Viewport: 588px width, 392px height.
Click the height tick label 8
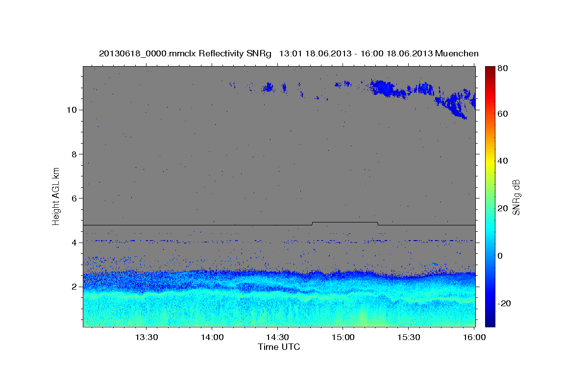tap(73, 154)
